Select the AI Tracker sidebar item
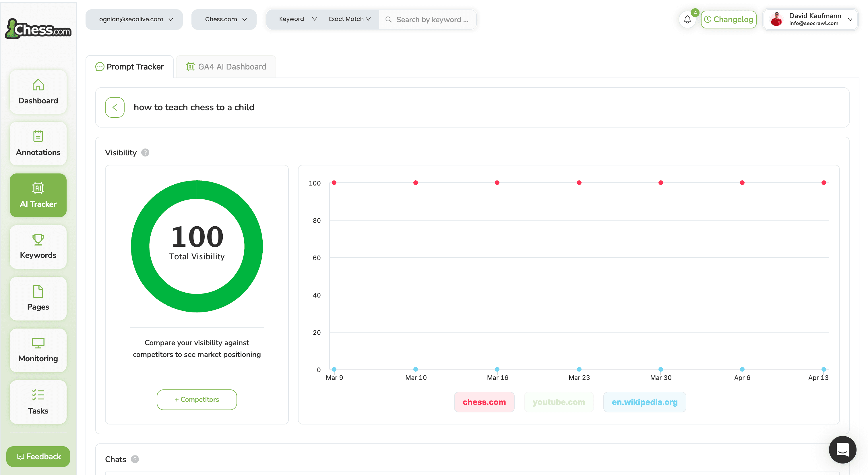Image resolution: width=868 pixels, height=475 pixels. pyautogui.click(x=38, y=195)
